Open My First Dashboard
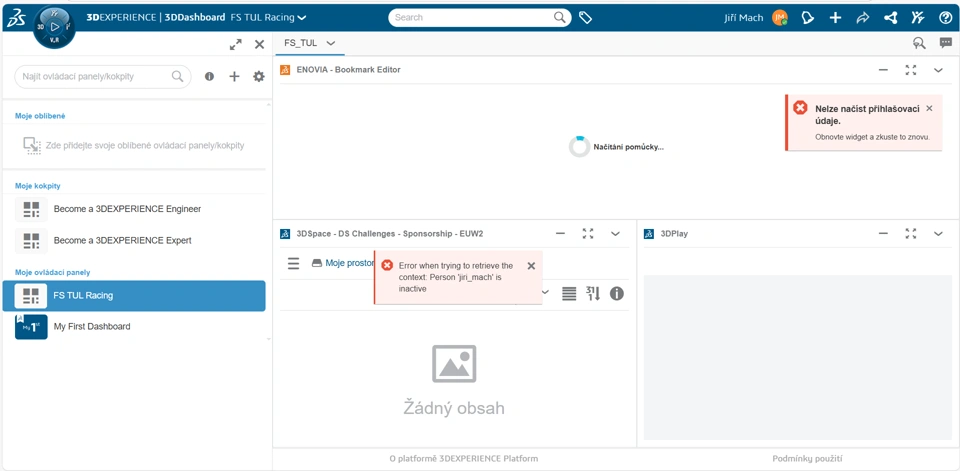 140,326
